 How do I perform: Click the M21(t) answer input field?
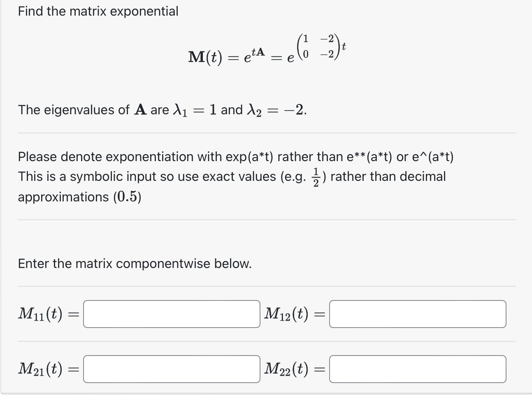point(171,370)
